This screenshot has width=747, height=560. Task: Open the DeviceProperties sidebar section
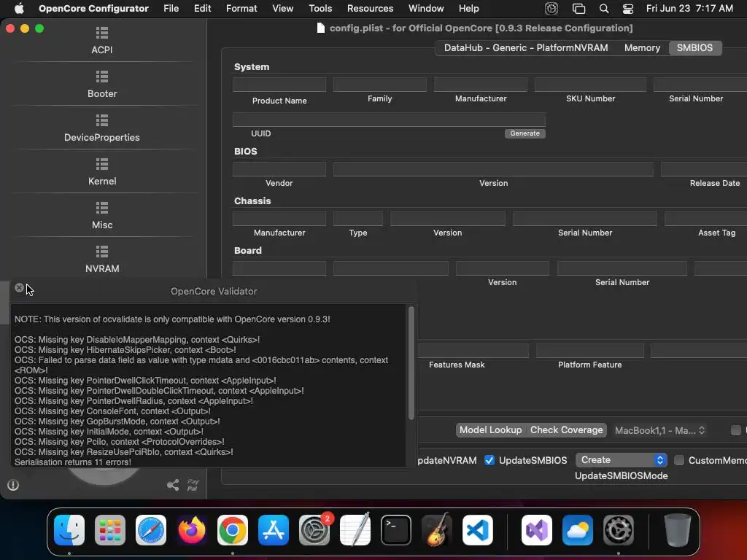click(102, 128)
